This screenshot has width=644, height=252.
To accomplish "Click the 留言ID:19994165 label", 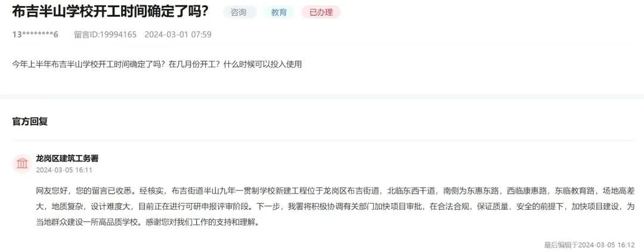I will coord(105,35).
